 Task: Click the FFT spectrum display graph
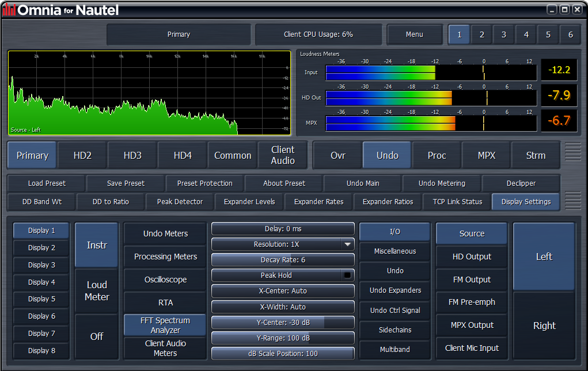coord(149,93)
